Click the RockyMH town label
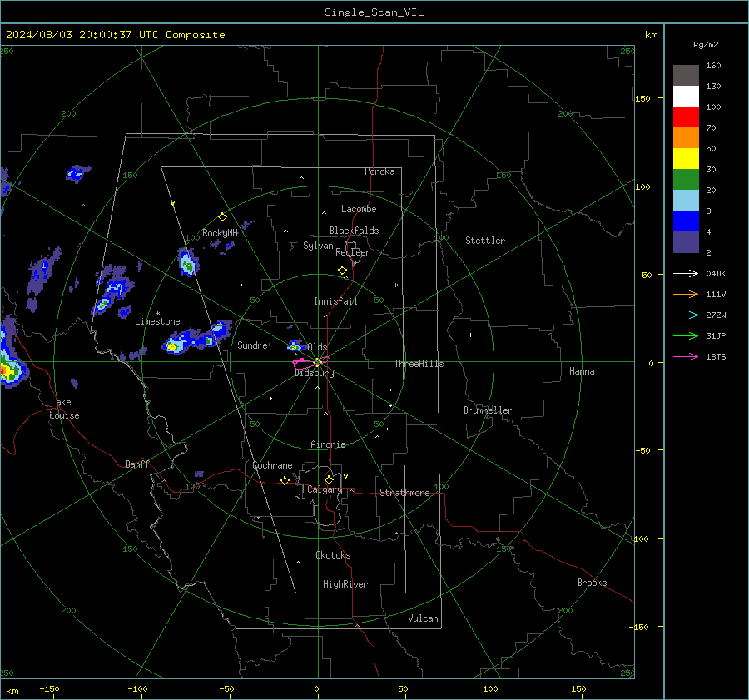The image size is (749, 700). (220, 233)
